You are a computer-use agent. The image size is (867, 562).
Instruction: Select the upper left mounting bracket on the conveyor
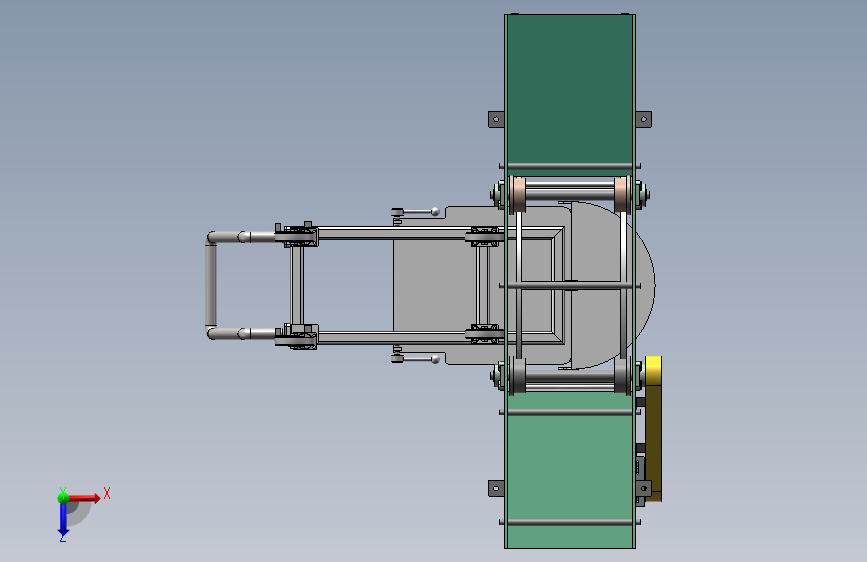pyautogui.click(x=496, y=119)
